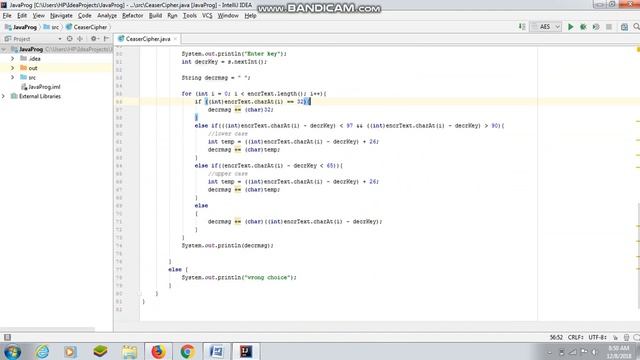Open the File menu
The image size is (640, 360).
click(x=7, y=16)
